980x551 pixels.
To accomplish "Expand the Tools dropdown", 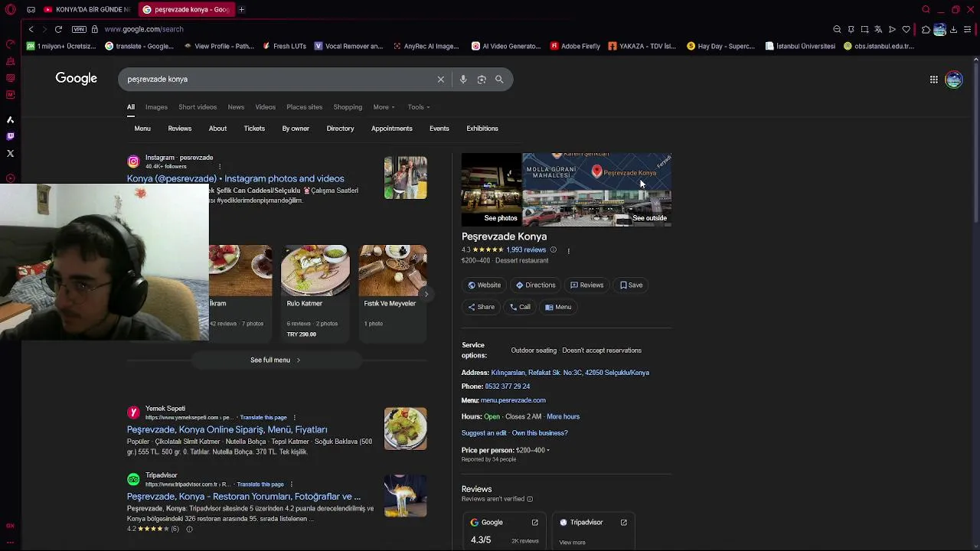I will tap(419, 107).
